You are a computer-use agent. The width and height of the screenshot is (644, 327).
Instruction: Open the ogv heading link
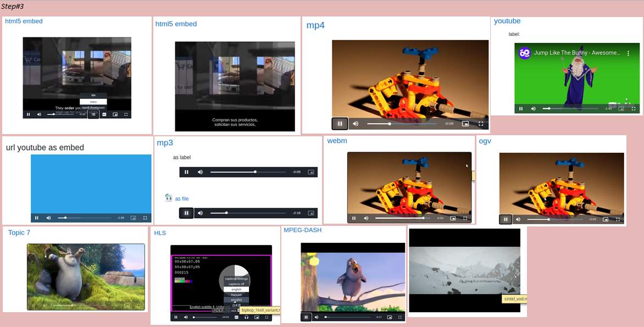(x=485, y=141)
